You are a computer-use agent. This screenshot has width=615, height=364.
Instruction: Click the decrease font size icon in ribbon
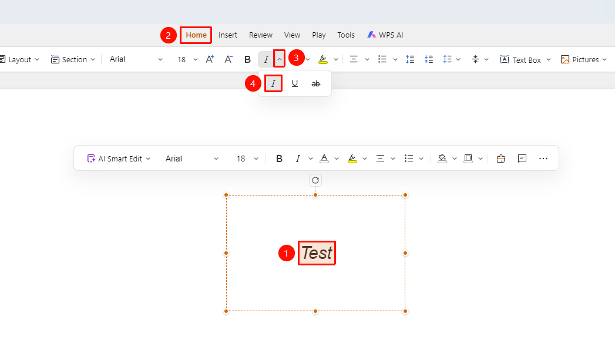228,59
